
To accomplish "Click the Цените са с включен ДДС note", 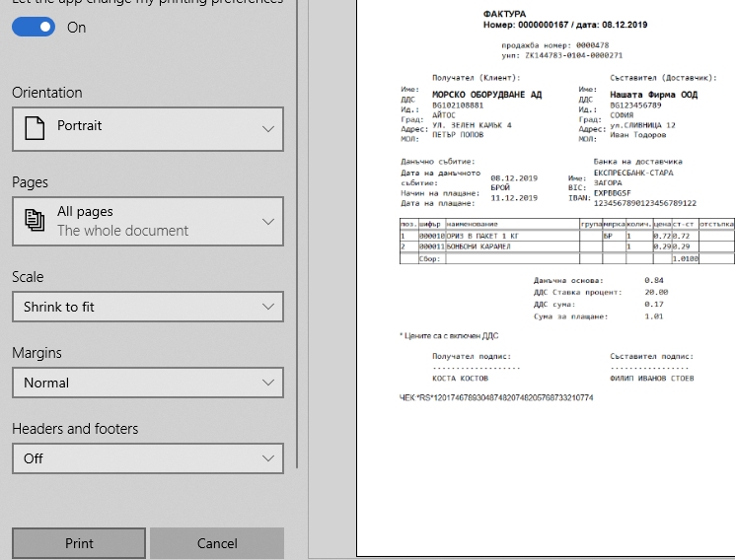I will point(449,336).
